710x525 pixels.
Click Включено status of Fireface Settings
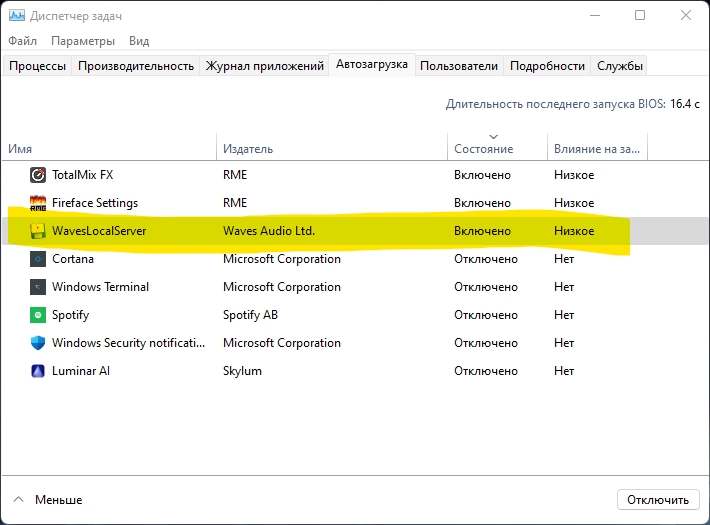[x=482, y=203]
